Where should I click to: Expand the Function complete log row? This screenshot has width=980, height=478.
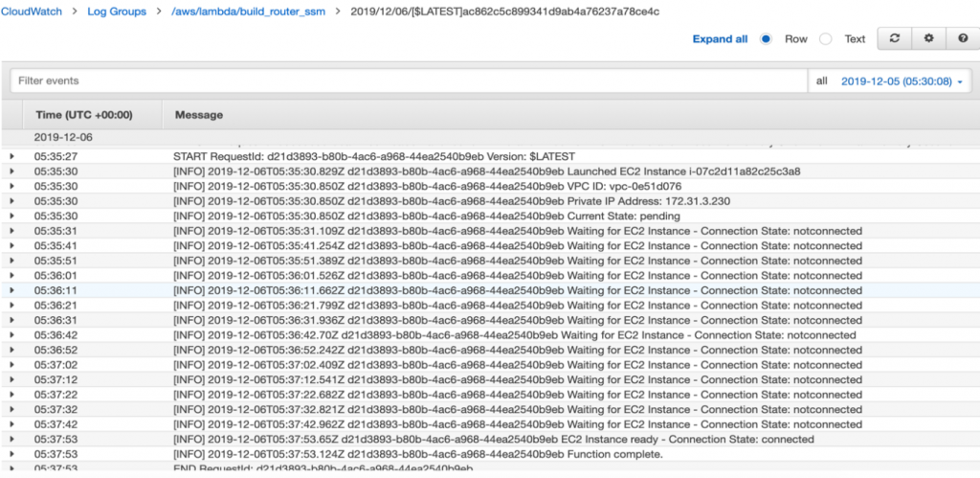[x=11, y=454]
